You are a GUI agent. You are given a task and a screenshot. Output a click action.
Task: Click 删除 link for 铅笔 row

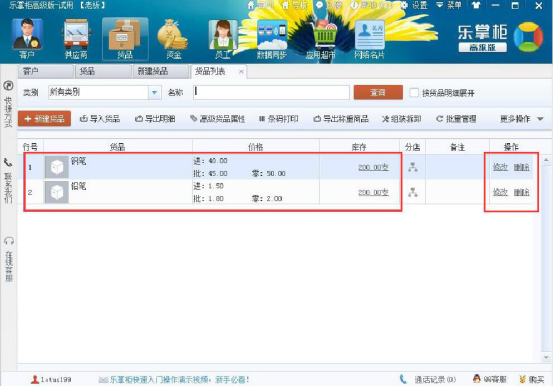point(522,192)
